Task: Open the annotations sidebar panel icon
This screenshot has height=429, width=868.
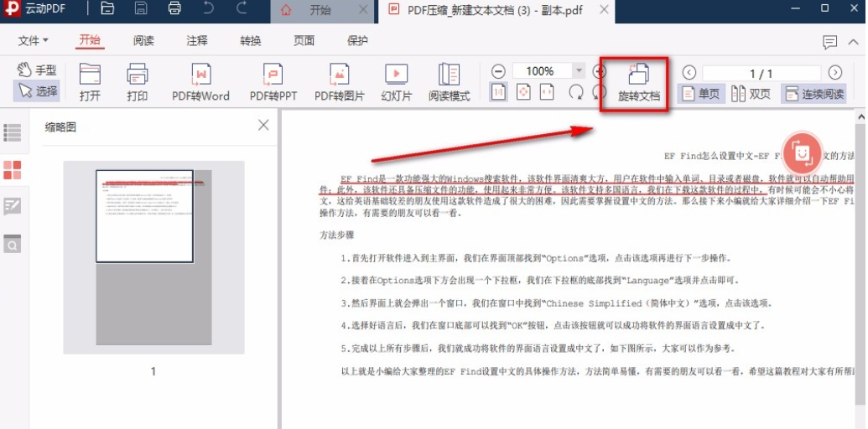Action: click(x=13, y=207)
